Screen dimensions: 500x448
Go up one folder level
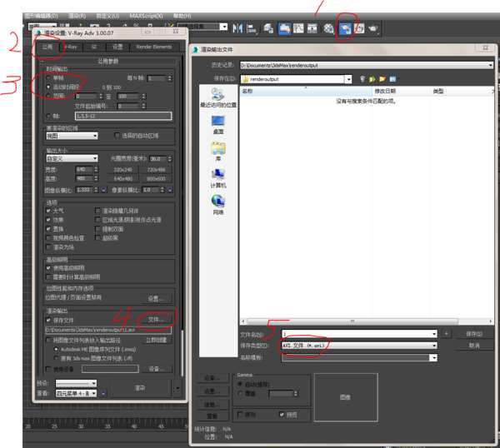coord(372,79)
